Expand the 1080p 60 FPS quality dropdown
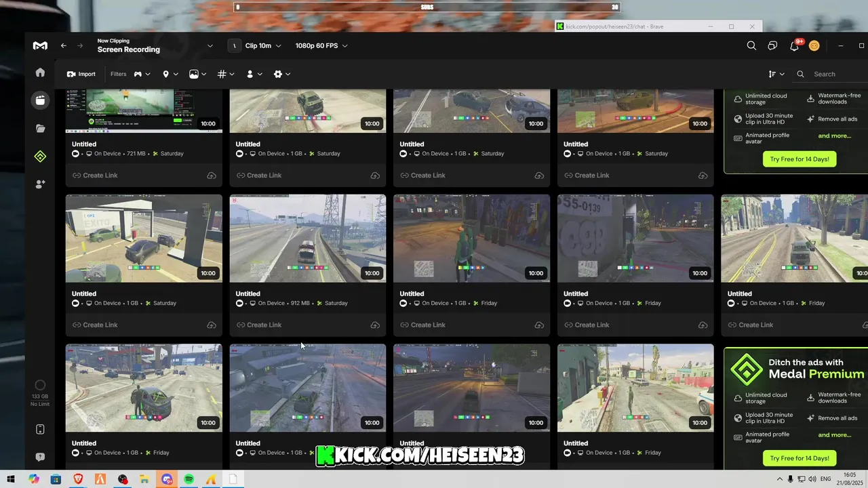This screenshot has height=488, width=868. pyautogui.click(x=321, y=45)
